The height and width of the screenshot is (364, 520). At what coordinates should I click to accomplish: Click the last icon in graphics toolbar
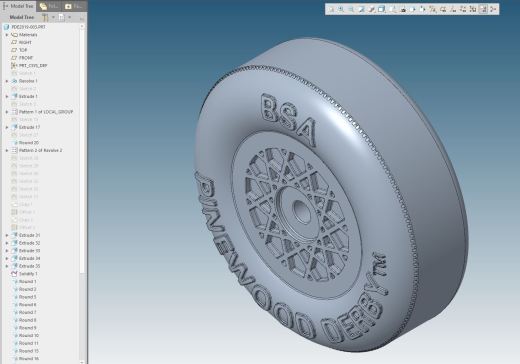493,9
